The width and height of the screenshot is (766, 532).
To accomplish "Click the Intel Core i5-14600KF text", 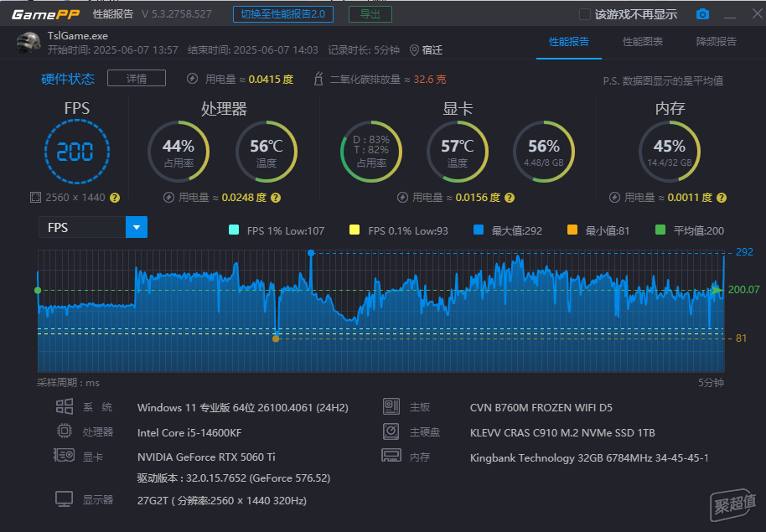I will 189,433.
